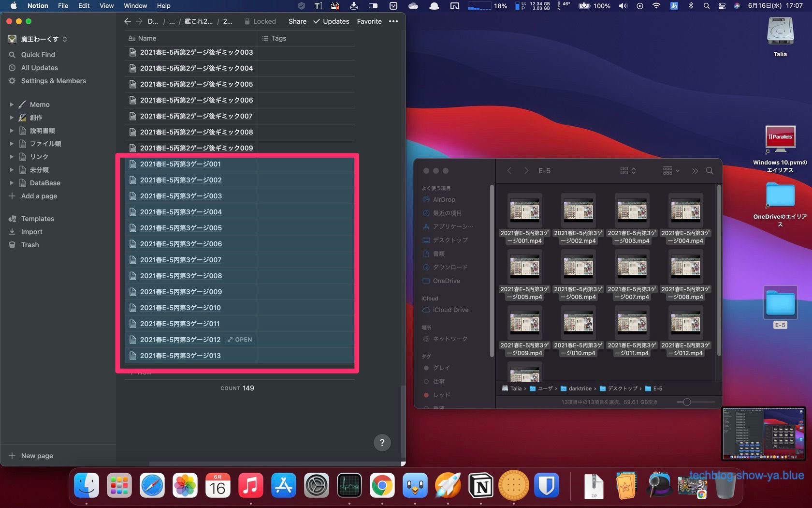Click the Finder search magnifier icon

click(x=710, y=171)
